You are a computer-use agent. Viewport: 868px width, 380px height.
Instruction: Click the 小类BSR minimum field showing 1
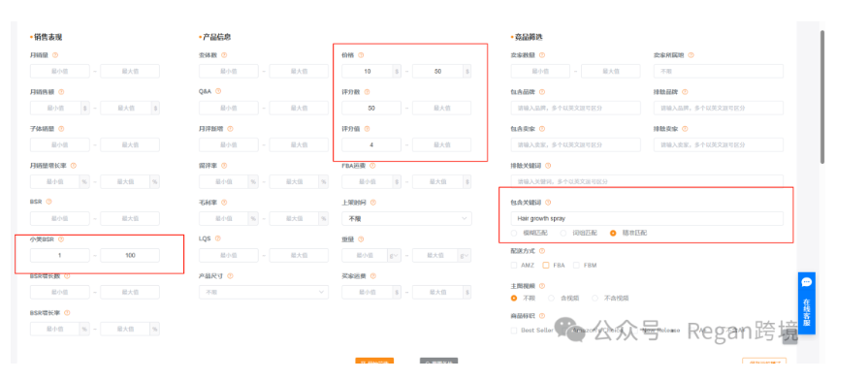coord(60,256)
